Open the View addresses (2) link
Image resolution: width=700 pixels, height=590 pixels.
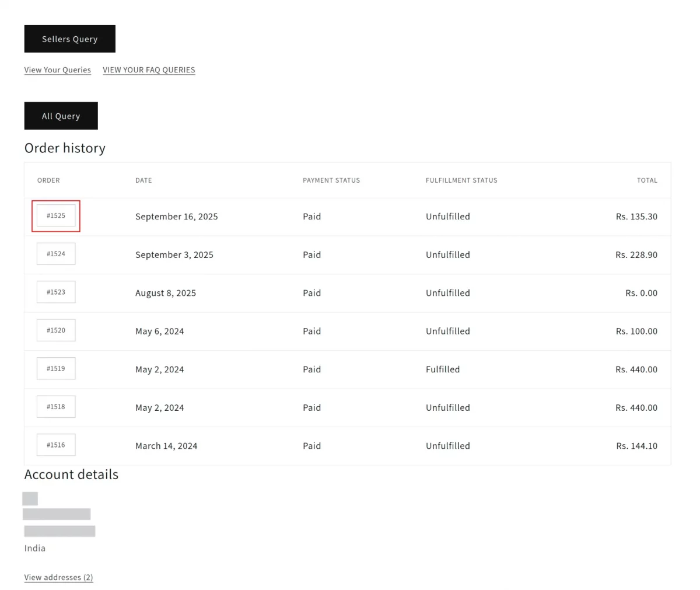58,578
